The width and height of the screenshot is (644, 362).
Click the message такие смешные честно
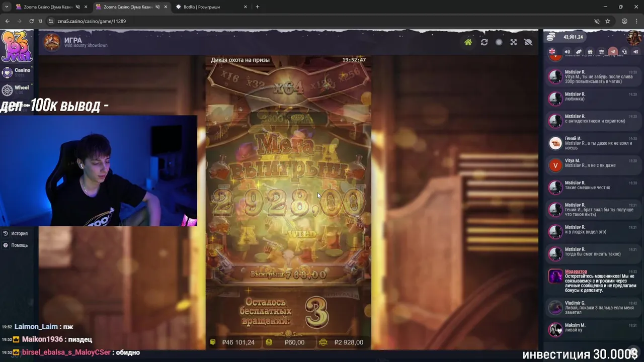point(587,188)
